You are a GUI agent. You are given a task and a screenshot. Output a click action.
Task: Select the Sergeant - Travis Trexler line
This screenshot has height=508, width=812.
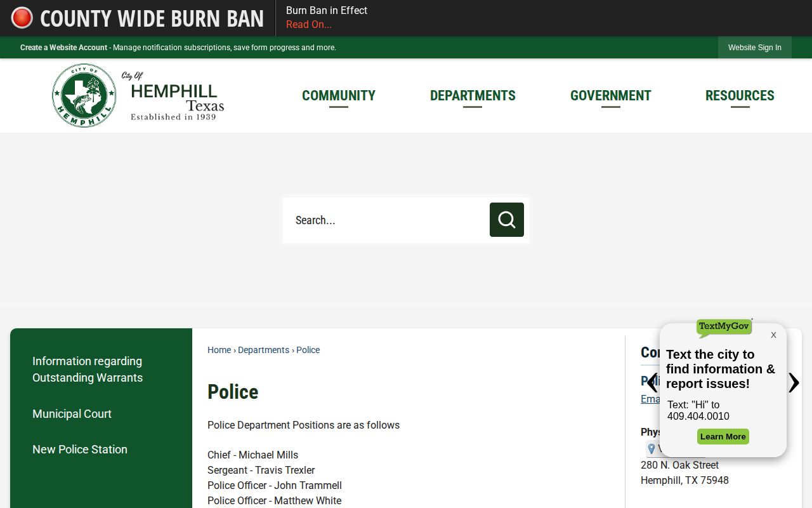coord(261,471)
